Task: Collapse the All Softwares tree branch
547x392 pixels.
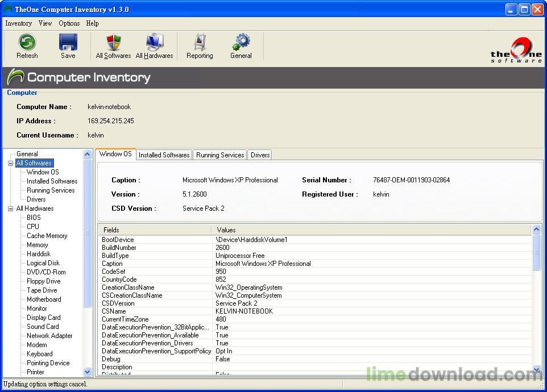Action: click(x=10, y=163)
